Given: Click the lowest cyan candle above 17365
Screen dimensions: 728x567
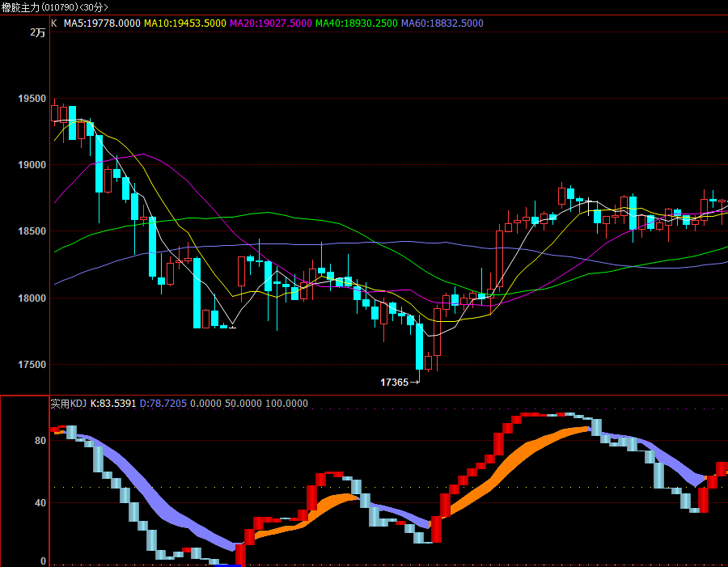Looking at the screenshot, I should tap(419, 346).
